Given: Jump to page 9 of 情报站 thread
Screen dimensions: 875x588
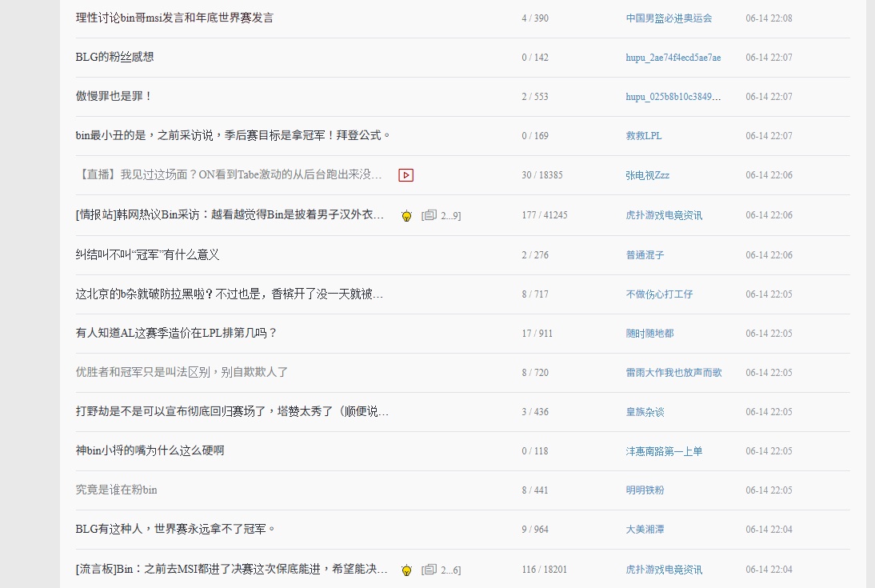Looking at the screenshot, I should (x=455, y=216).
